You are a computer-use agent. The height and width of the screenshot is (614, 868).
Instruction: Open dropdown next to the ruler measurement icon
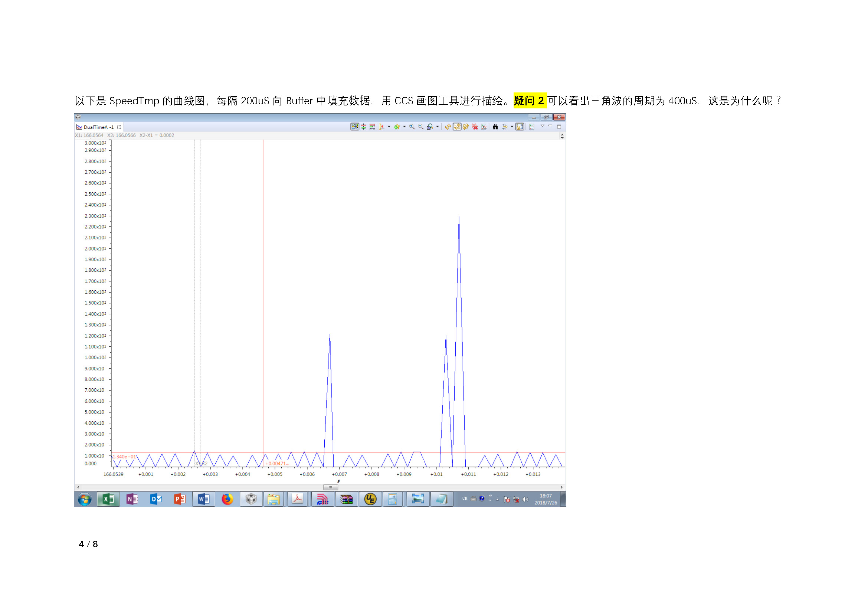point(389,127)
